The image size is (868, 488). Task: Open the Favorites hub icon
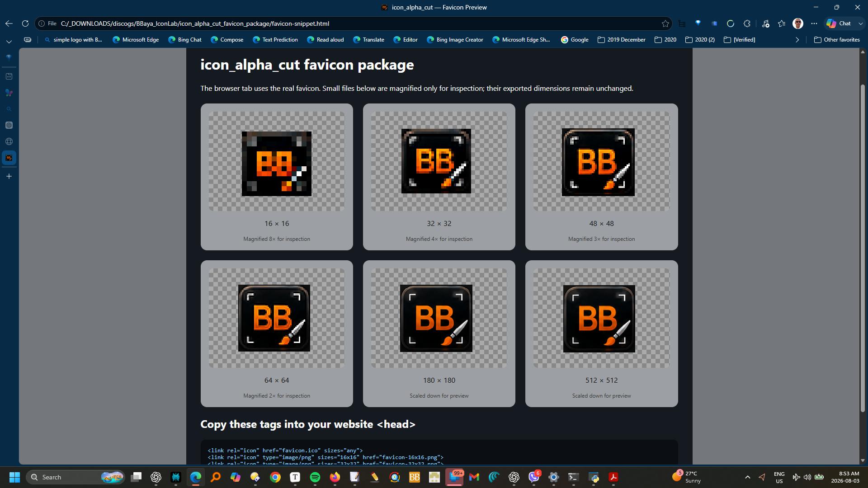click(x=782, y=23)
